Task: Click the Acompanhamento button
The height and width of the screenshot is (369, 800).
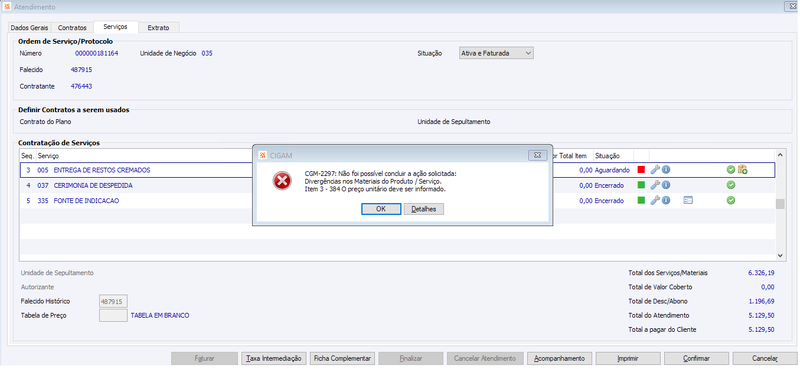Action: (560, 359)
